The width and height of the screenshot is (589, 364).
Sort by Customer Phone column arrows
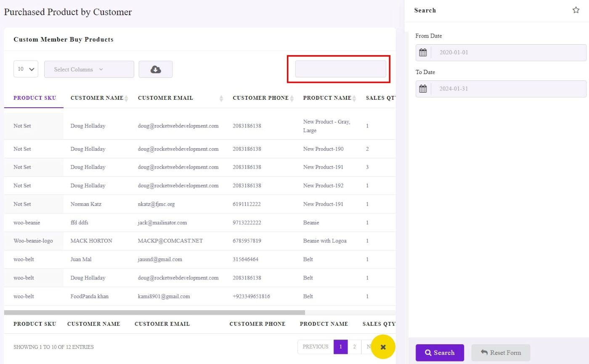(x=292, y=98)
